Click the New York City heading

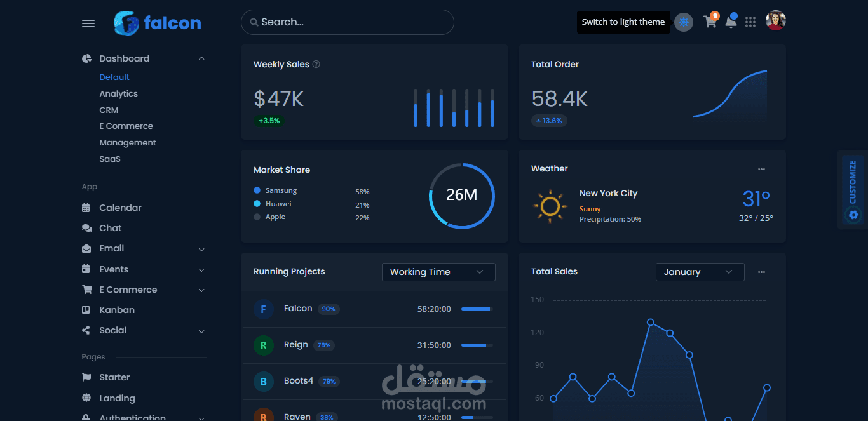(608, 194)
